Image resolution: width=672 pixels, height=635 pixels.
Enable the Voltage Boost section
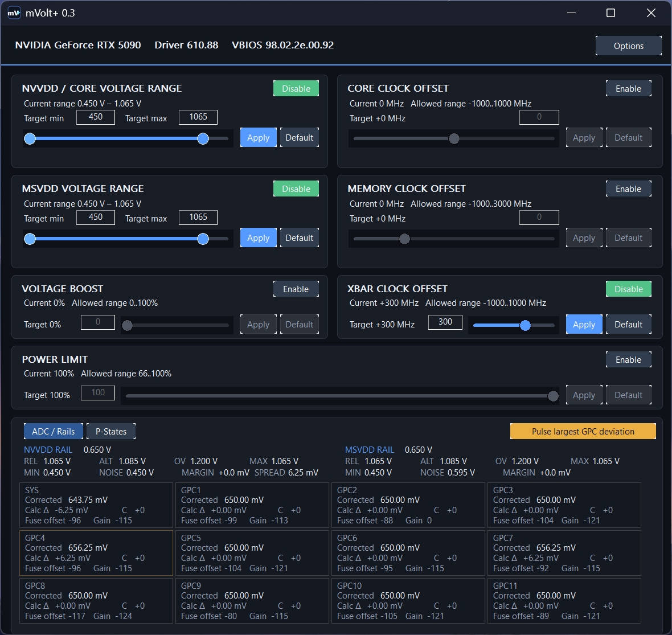[x=296, y=289]
